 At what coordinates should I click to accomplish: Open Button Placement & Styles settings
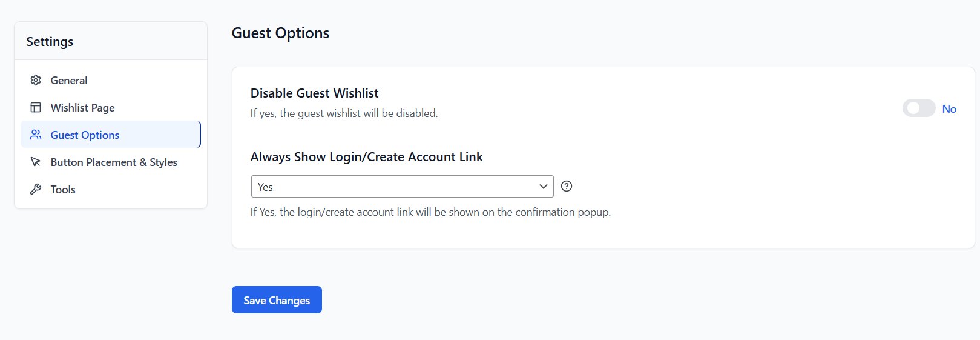coord(114,162)
